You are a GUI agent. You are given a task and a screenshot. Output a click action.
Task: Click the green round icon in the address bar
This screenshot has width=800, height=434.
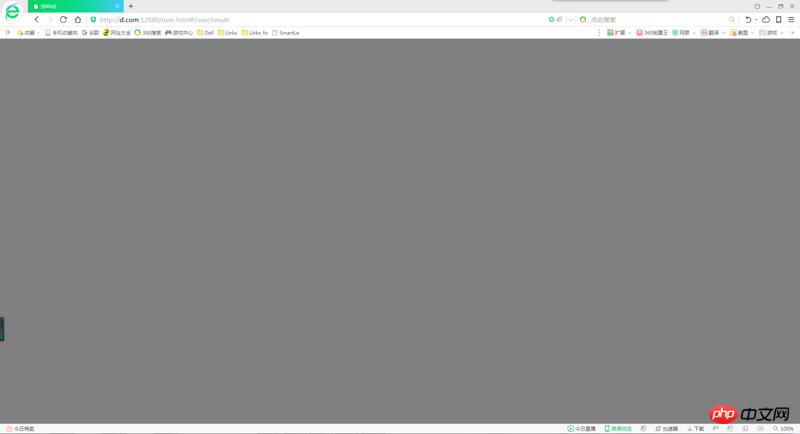pyautogui.click(x=551, y=19)
